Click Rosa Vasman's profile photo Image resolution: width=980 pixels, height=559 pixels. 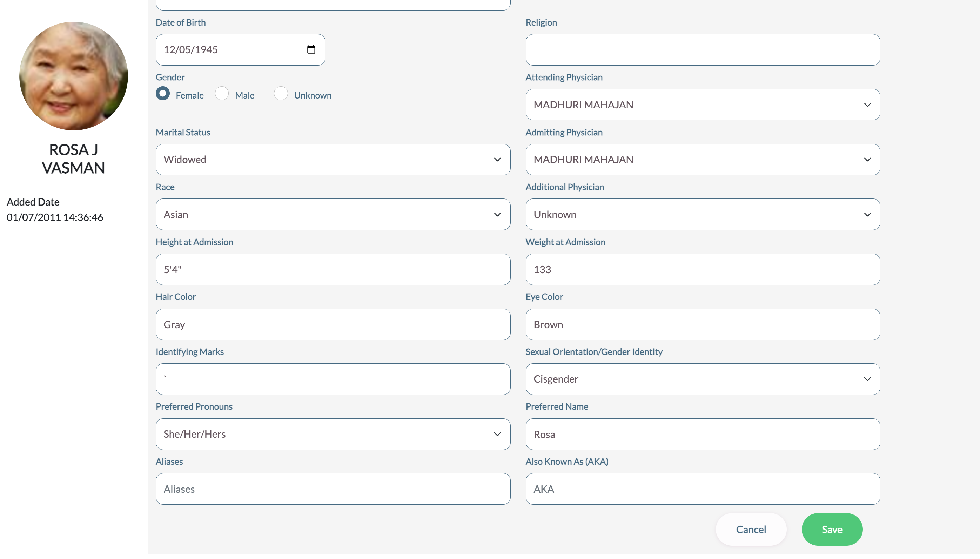(74, 76)
